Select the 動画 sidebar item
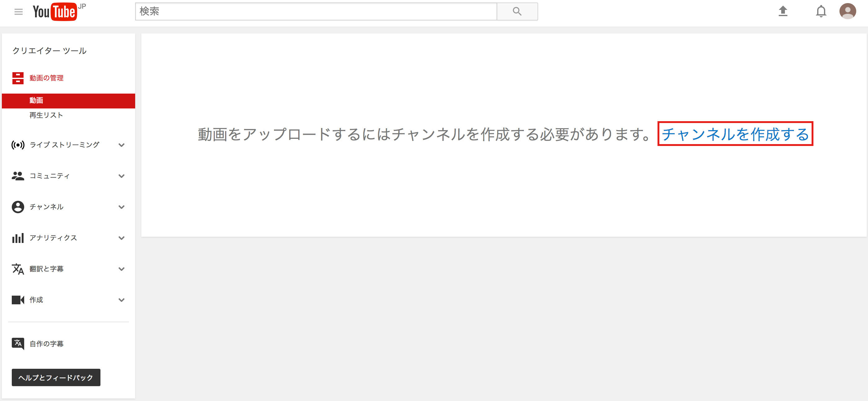This screenshot has height=401, width=868. [69, 101]
